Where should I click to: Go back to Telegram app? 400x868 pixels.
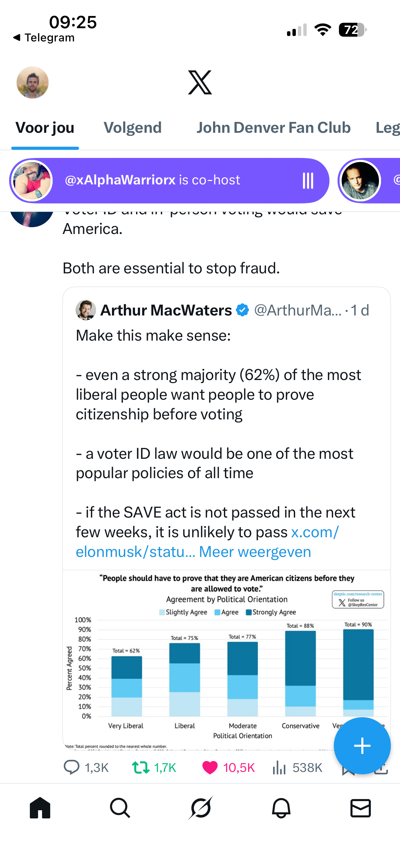click(44, 38)
